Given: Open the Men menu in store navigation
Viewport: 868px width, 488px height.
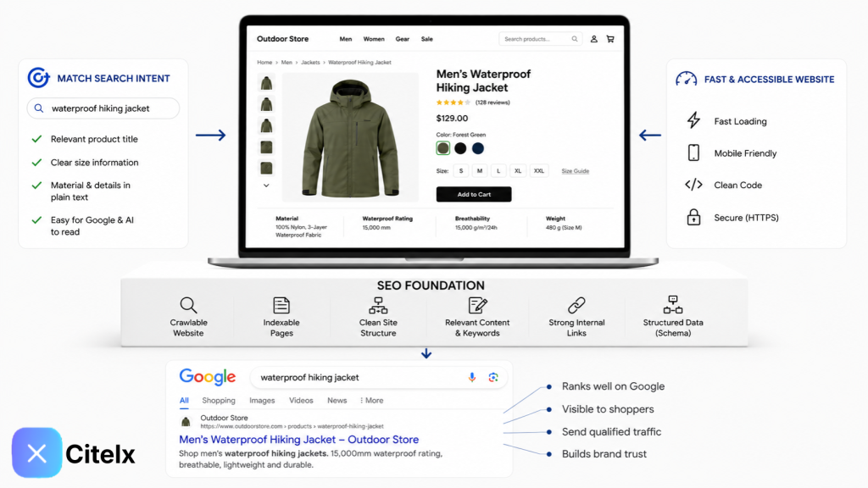Looking at the screenshot, I should click(346, 39).
